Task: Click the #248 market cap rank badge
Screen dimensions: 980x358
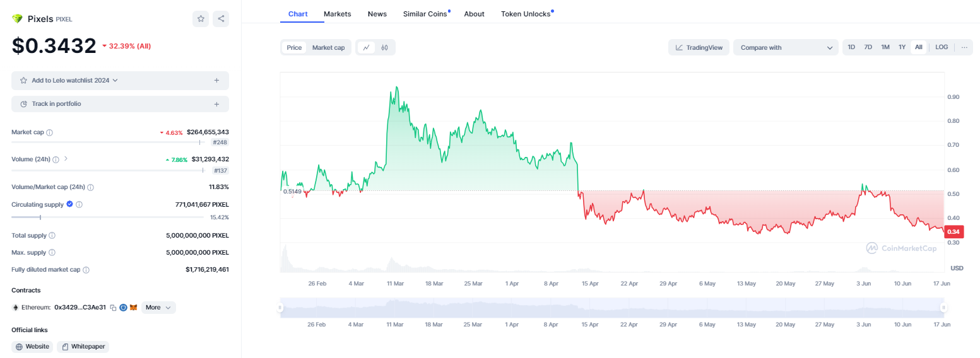Action: point(220,142)
